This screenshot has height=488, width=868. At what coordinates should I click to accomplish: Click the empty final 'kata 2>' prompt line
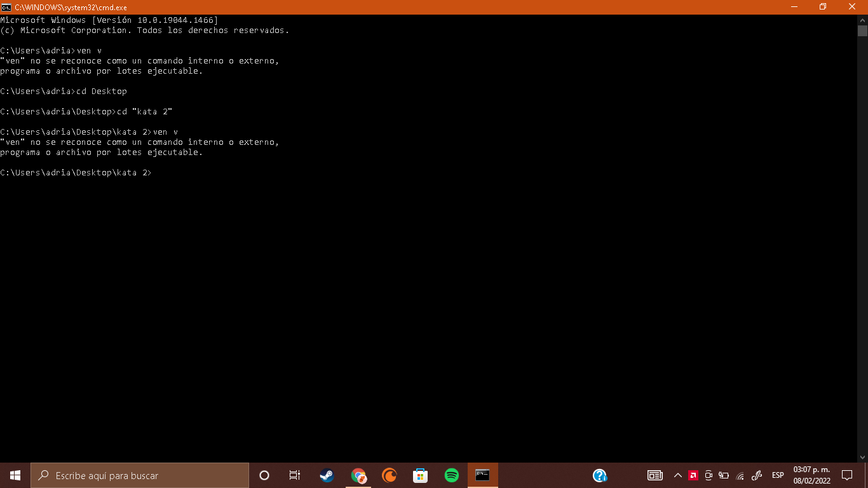[x=76, y=173]
